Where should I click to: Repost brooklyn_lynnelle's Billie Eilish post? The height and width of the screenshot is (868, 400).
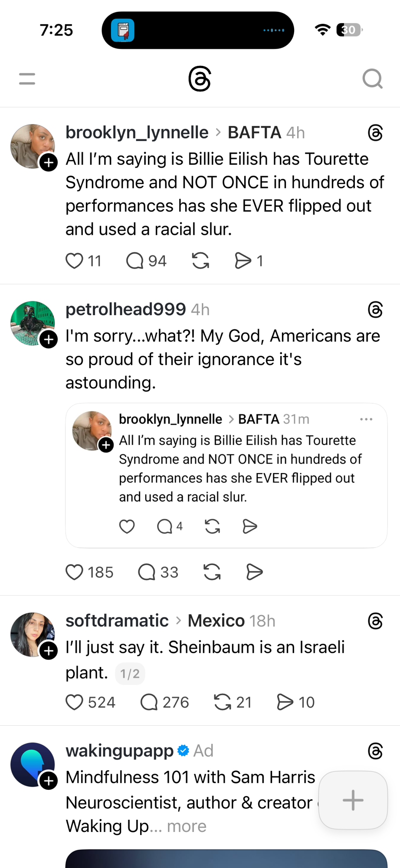point(200,261)
